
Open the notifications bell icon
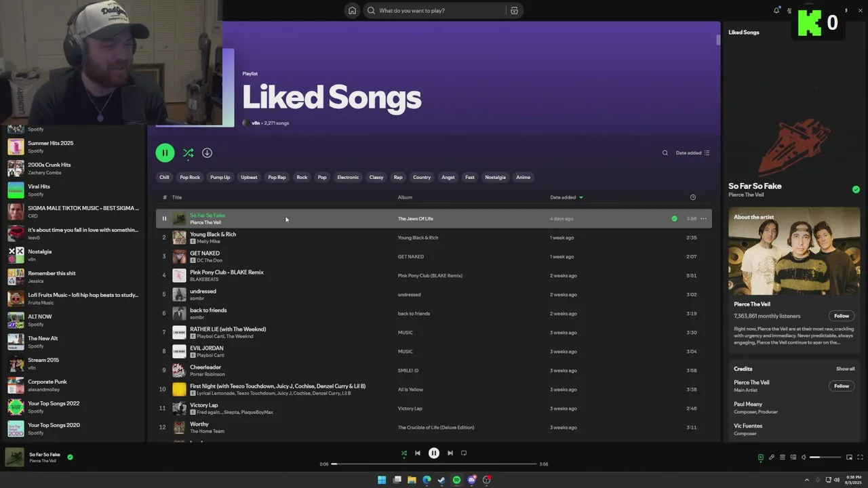[776, 10]
